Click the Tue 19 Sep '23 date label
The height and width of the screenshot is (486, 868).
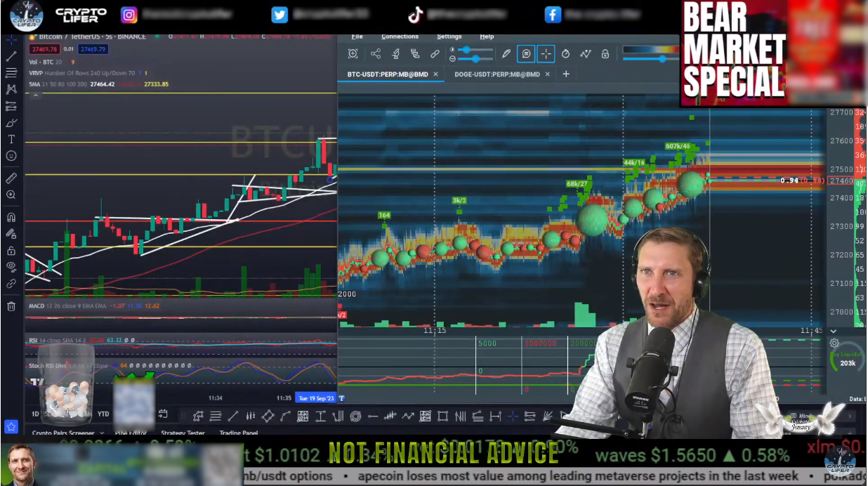coord(316,398)
